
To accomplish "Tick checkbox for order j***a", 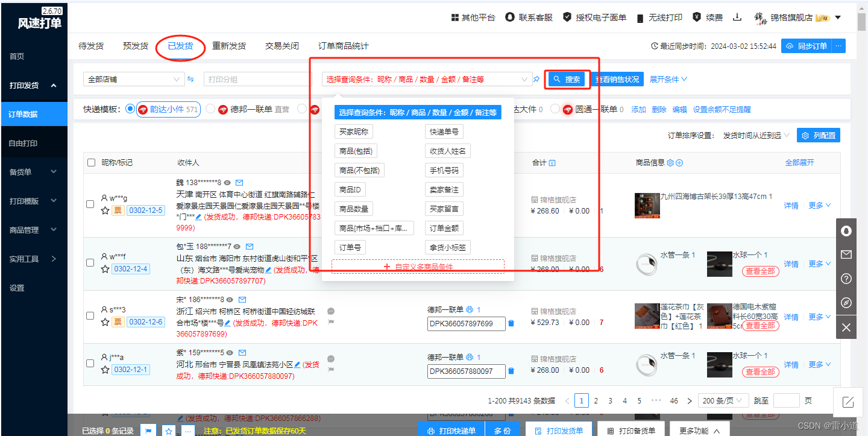I will [x=90, y=364].
